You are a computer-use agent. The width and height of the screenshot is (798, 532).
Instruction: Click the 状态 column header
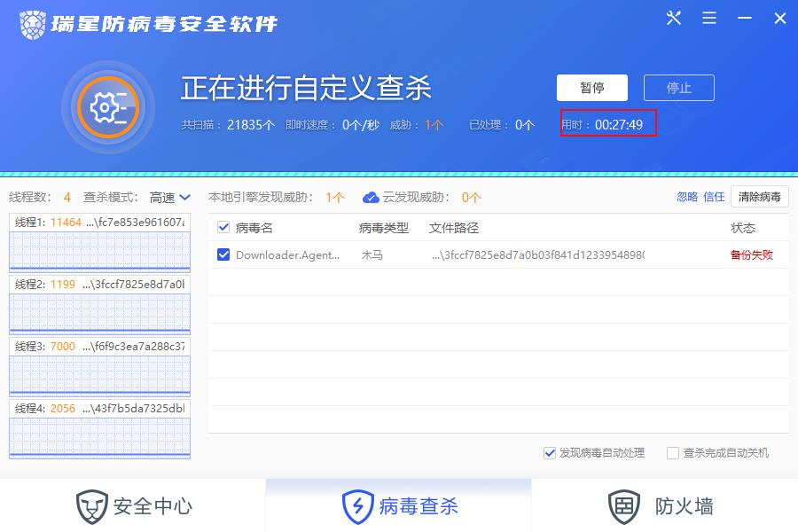[742, 228]
